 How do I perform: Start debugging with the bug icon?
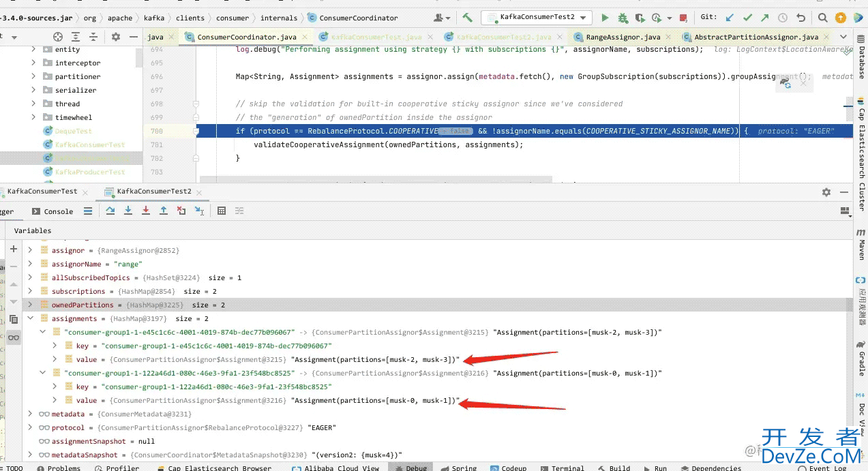(623, 18)
